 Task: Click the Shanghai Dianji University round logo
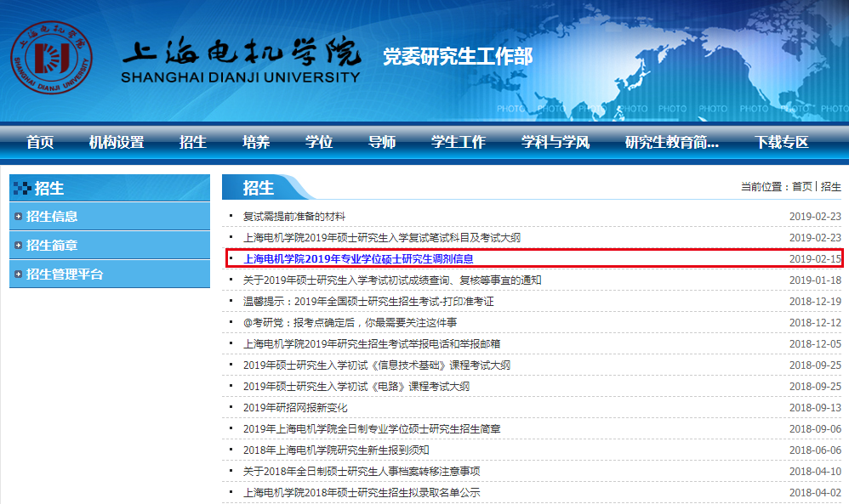[x=51, y=57]
